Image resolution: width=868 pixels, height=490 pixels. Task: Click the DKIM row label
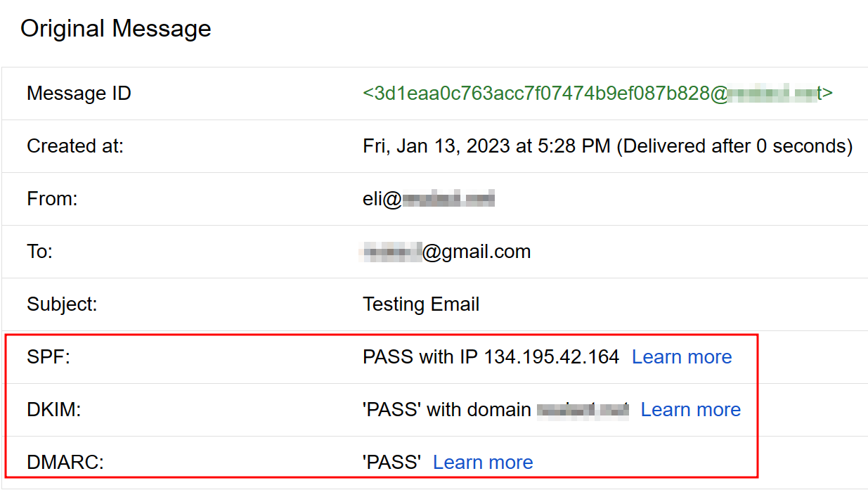pyautogui.click(x=54, y=410)
